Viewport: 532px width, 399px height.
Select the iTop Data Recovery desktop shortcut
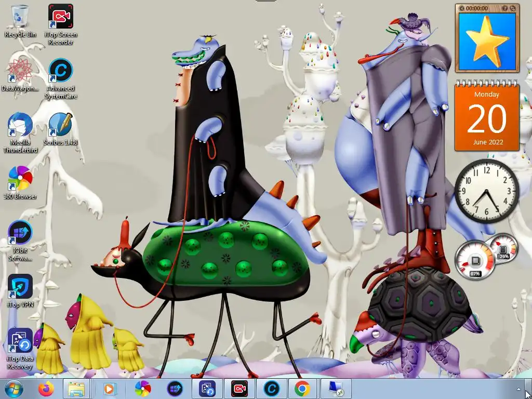point(20,349)
